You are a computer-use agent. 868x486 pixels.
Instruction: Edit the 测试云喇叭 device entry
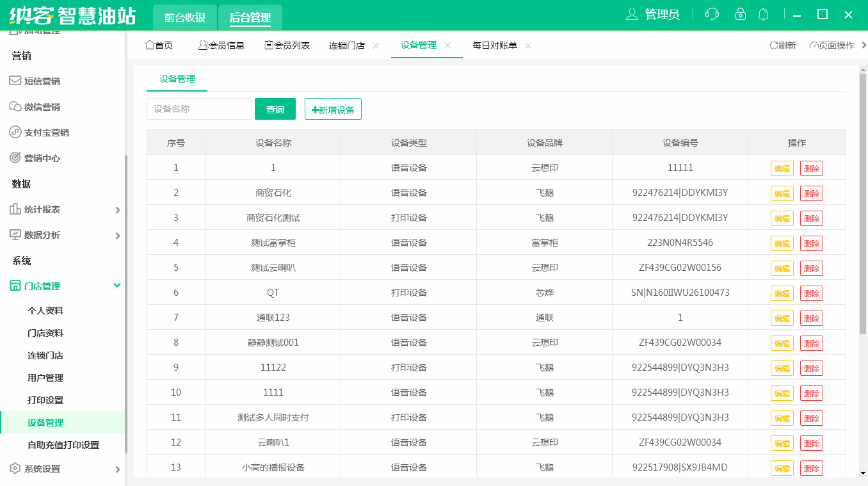[x=781, y=268]
